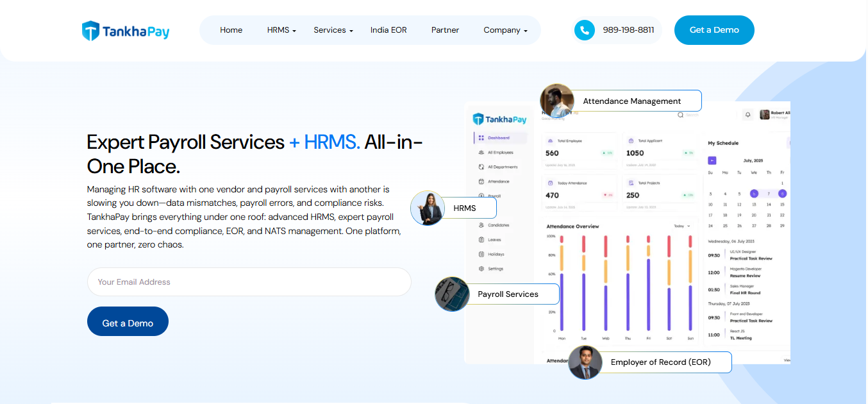This screenshot has width=868, height=404.
Task: Click the TankhaPay logo inside dashboard preview
Action: pos(499,119)
